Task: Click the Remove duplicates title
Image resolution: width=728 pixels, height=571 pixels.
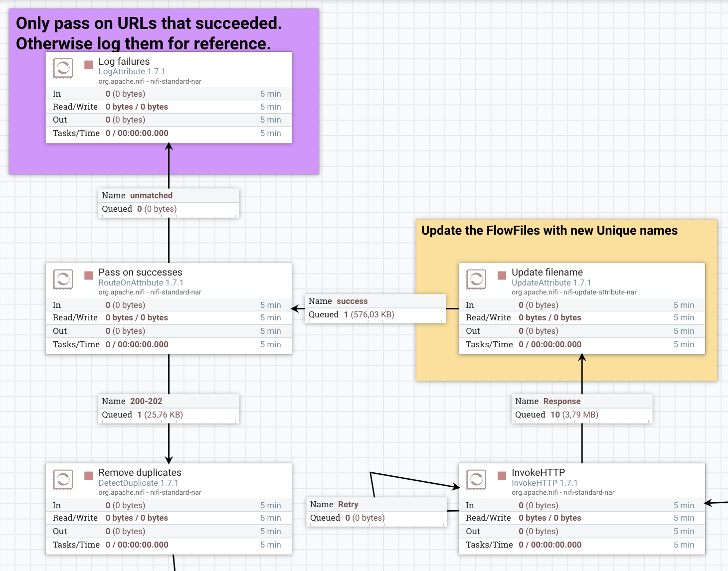Action: tap(140, 472)
